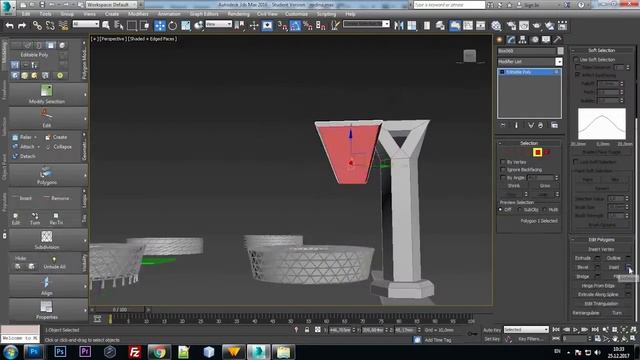Open the selection filter All dropdown
The height and width of the screenshot is (360, 640).
pos(86,24)
